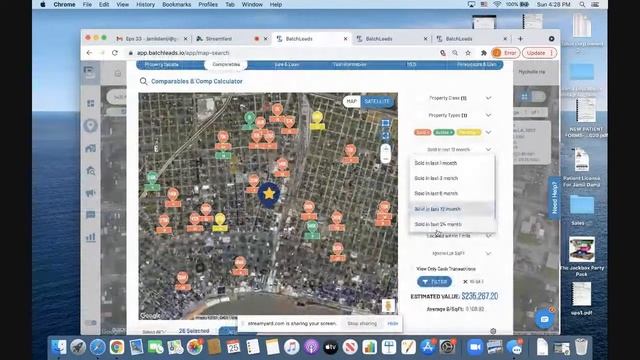Click the Chrome back arrow
Viewport: 640px width, 360px height.
coord(89,53)
